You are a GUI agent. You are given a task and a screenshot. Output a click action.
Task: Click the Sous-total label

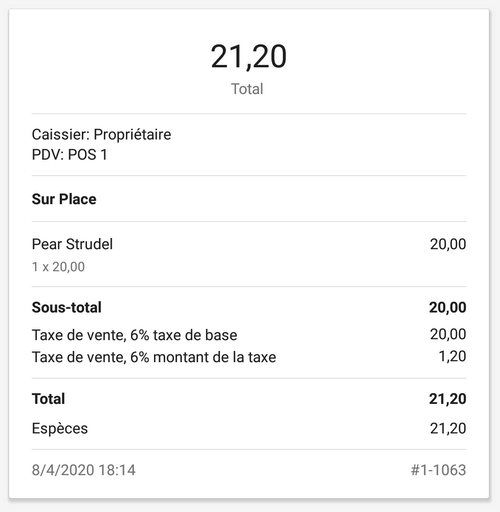pos(67,307)
